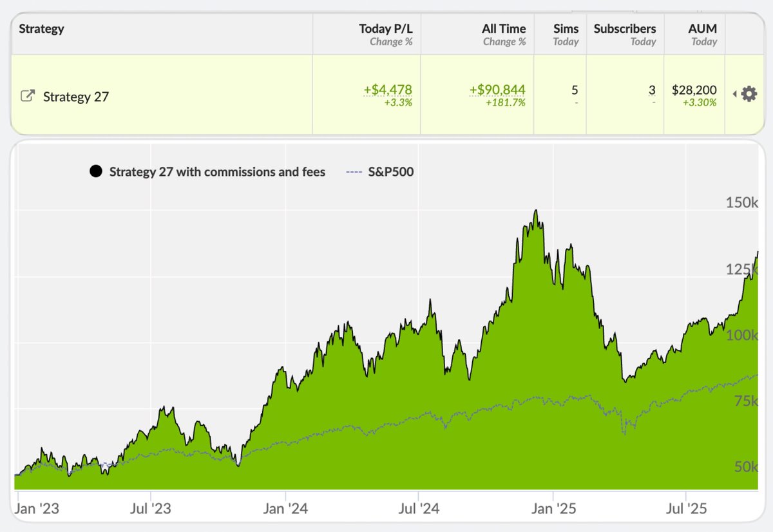Screen dimensions: 773x532
Task: Click the Sims count of 5
Action: pos(575,90)
